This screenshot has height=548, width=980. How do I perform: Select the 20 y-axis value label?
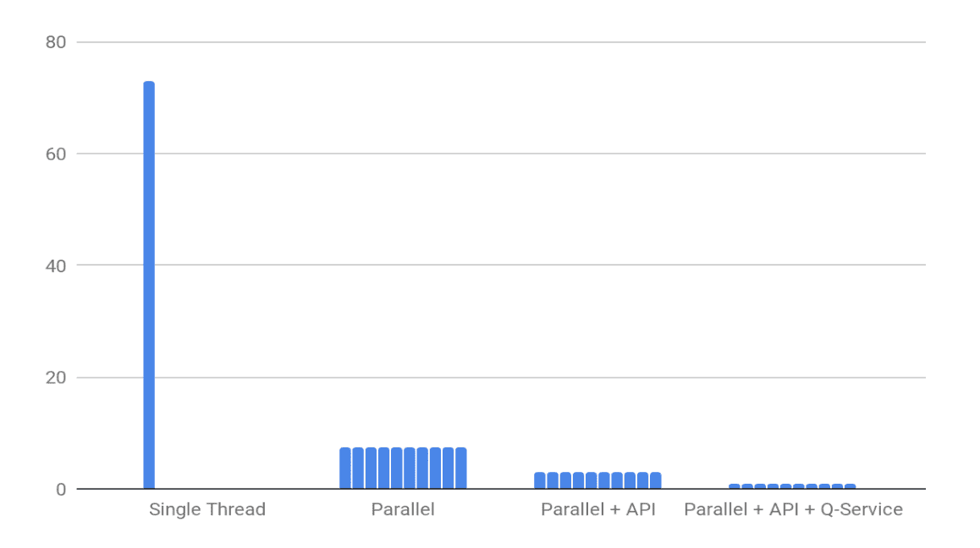point(57,377)
